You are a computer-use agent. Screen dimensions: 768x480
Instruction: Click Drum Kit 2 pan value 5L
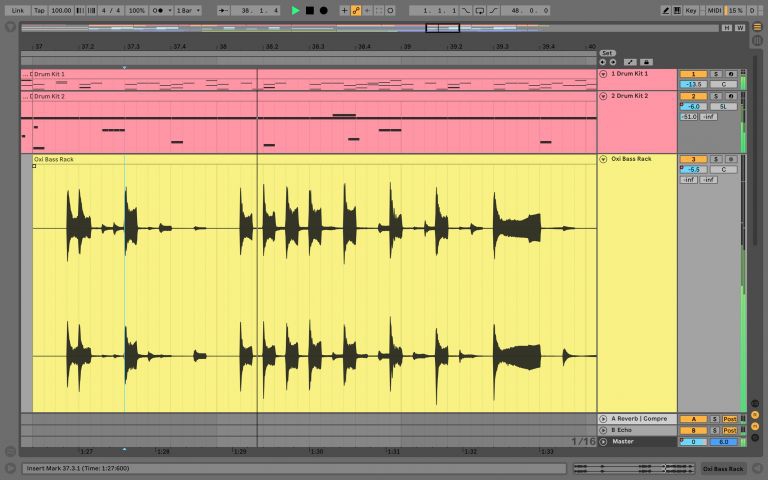click(723, 106)
